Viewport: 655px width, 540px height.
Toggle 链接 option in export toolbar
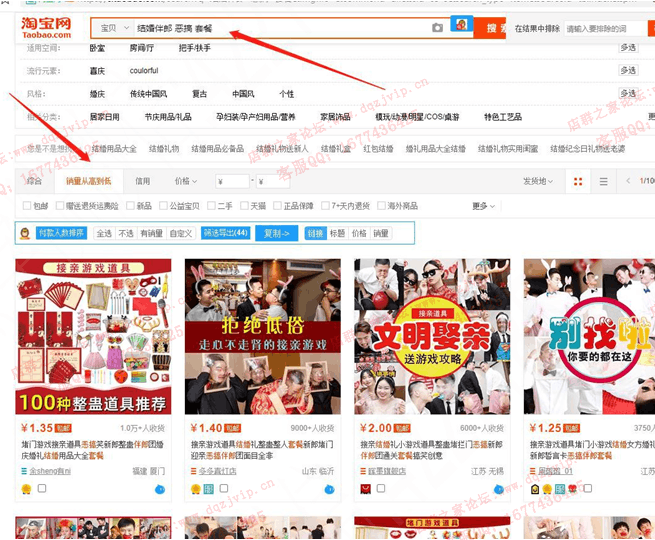(x=315, y=233)
